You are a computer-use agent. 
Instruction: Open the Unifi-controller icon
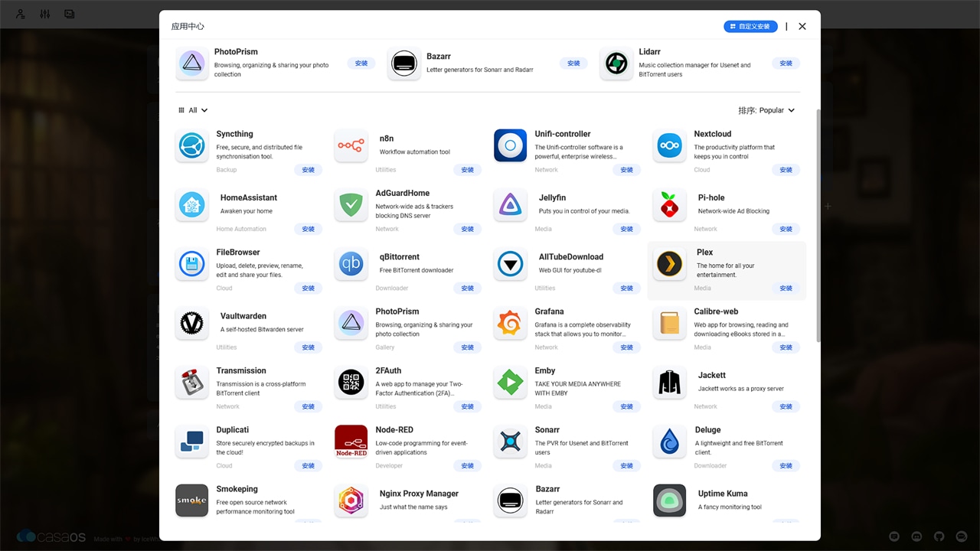510,145
